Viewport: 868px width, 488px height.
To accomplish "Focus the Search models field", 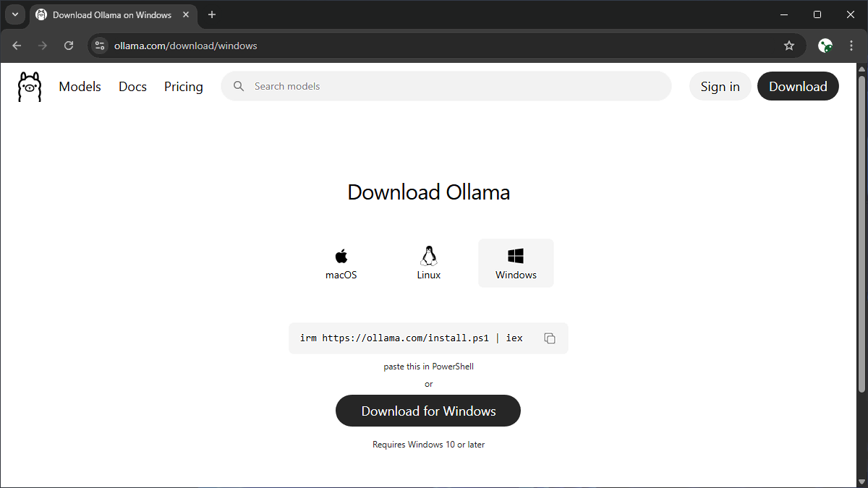I will pyautogui.click(x=446, y=86).
